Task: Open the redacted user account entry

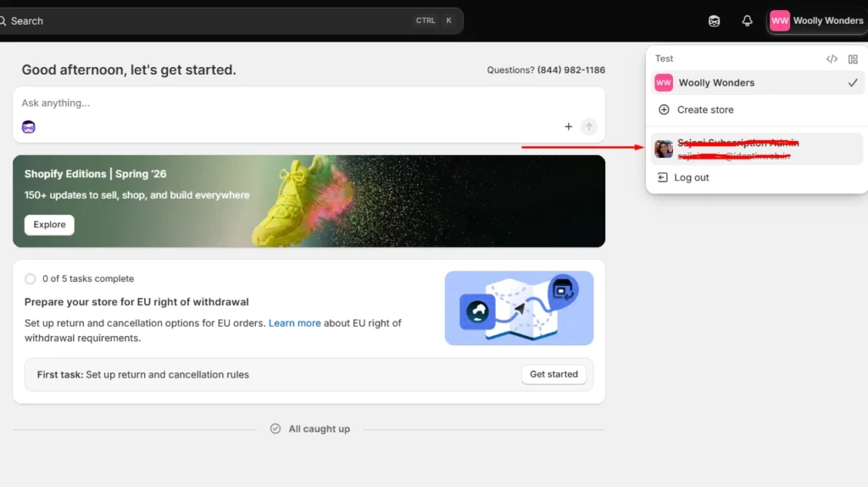Action: (x=757, y=149)
